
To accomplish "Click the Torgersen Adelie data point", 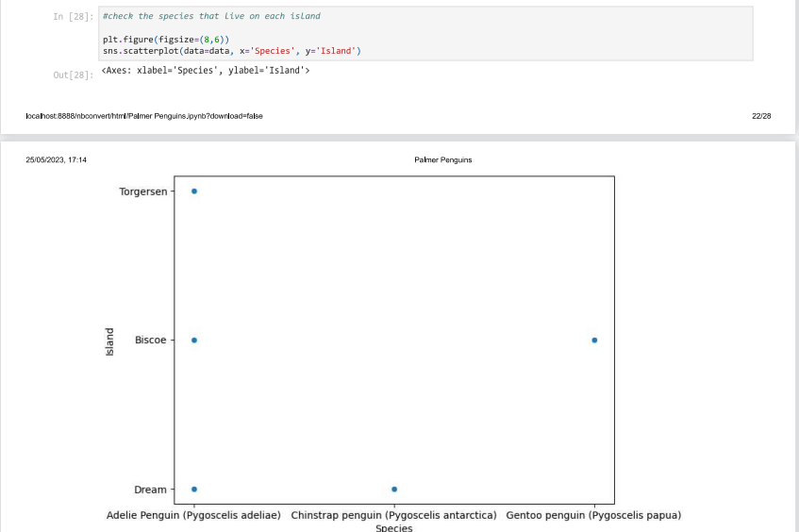I will coord(194,191).
